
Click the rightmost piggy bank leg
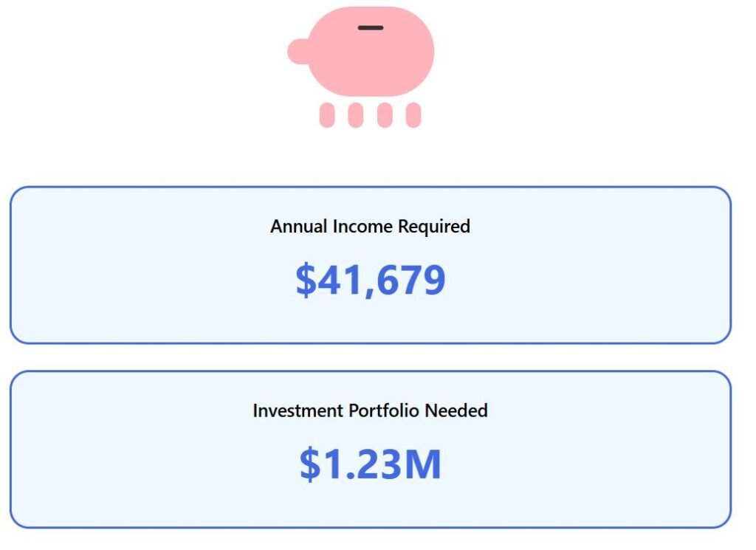click(413, 115)
